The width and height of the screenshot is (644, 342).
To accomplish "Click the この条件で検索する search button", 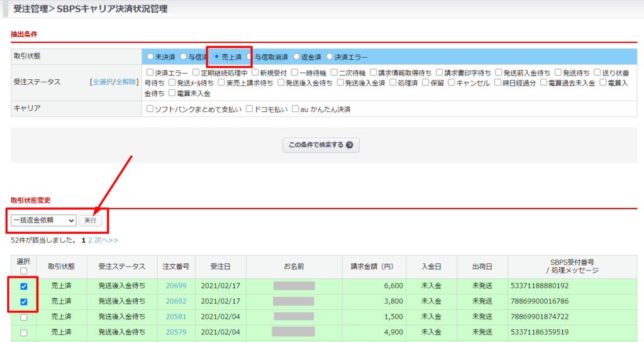I will click(321, 145).
